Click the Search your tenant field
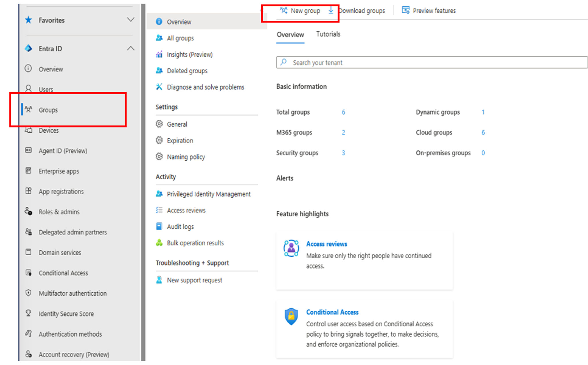This screenshot has width=588, height=365. (x=432, y=62)
